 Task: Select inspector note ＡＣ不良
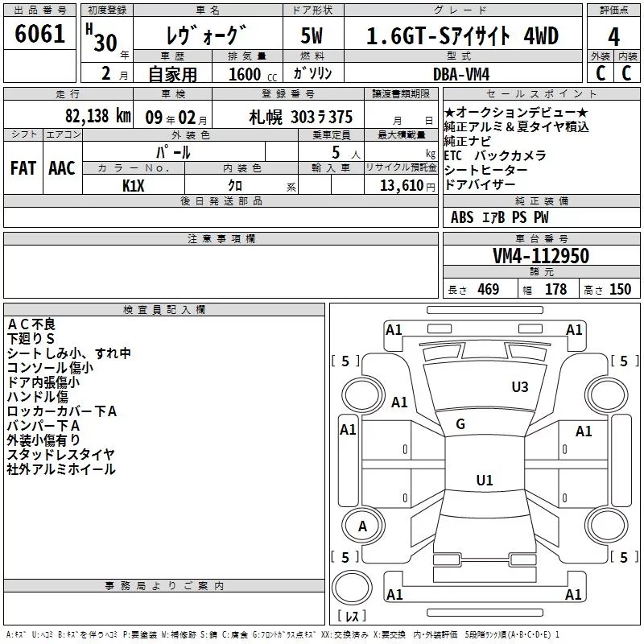click(31, 324)
